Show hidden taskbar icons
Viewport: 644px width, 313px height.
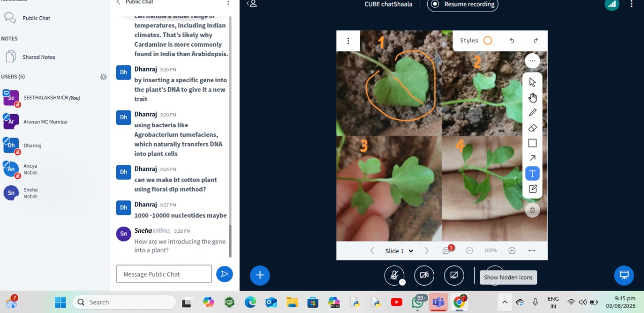tap(504, 302)
